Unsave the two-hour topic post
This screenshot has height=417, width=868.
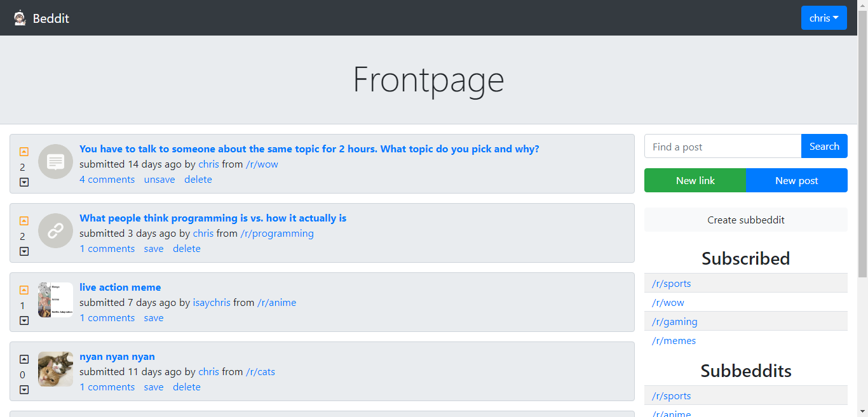tap(159, 180)
